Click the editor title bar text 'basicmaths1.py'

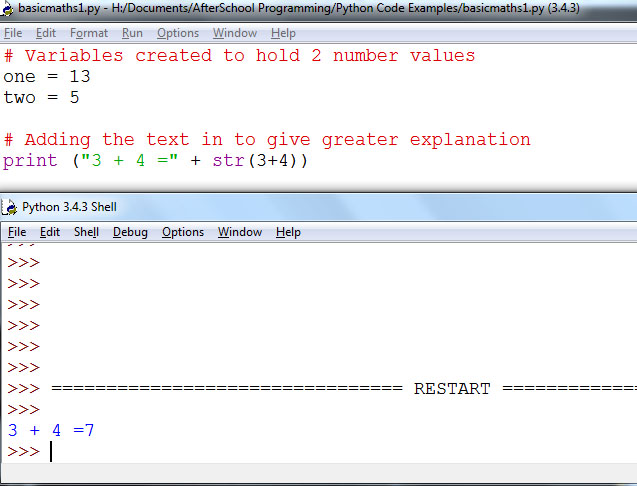(x=59, y=8)
